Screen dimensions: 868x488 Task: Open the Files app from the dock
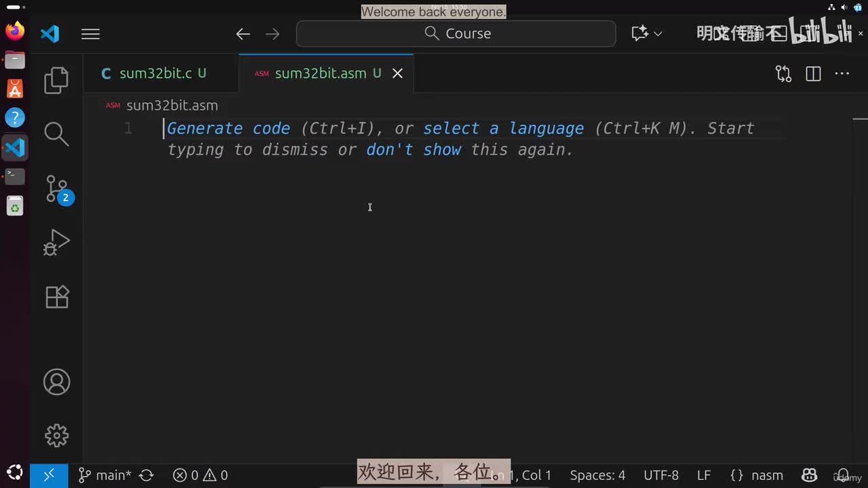pyautogui.click(x=15, y=60)
